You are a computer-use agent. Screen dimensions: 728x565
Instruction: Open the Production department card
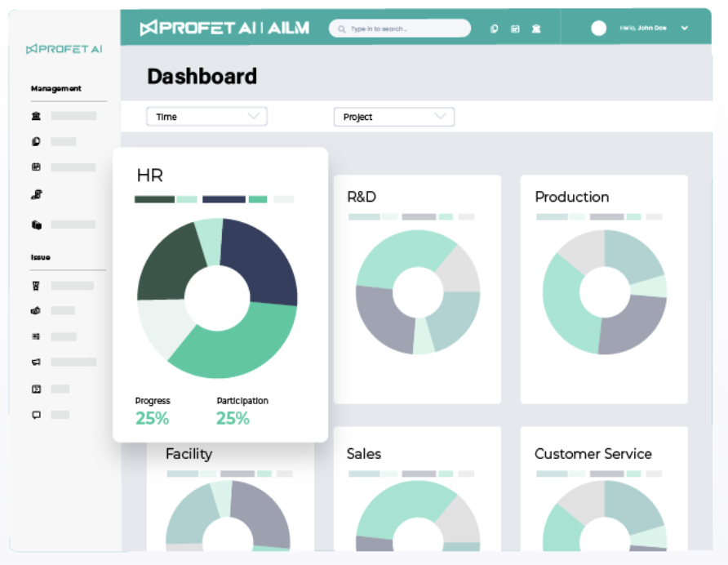tap(604, 290)
